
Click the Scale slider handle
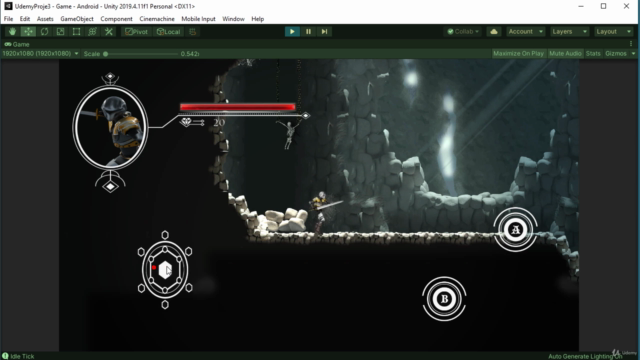tap(105, 54)
